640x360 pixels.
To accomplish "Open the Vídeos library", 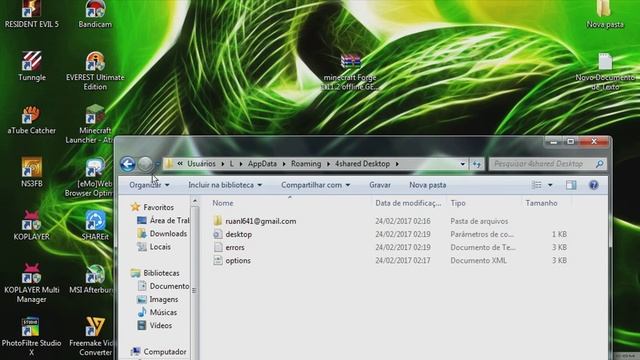I will pos(155,325).
